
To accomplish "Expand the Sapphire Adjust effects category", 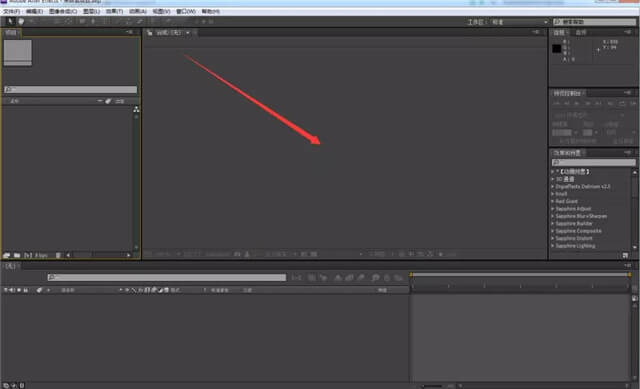I will 573,209.
